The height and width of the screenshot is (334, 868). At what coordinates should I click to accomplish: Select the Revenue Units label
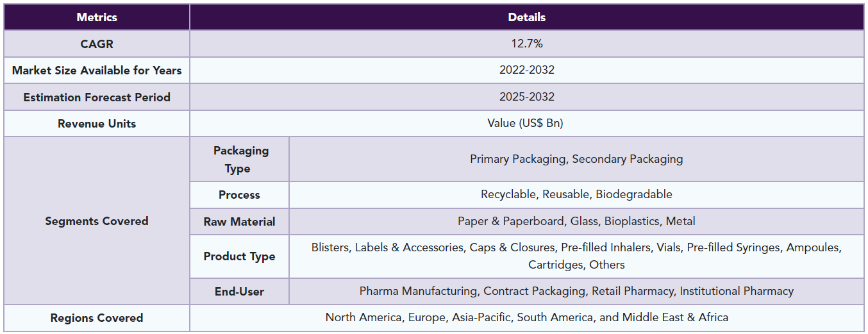(97, 124)
